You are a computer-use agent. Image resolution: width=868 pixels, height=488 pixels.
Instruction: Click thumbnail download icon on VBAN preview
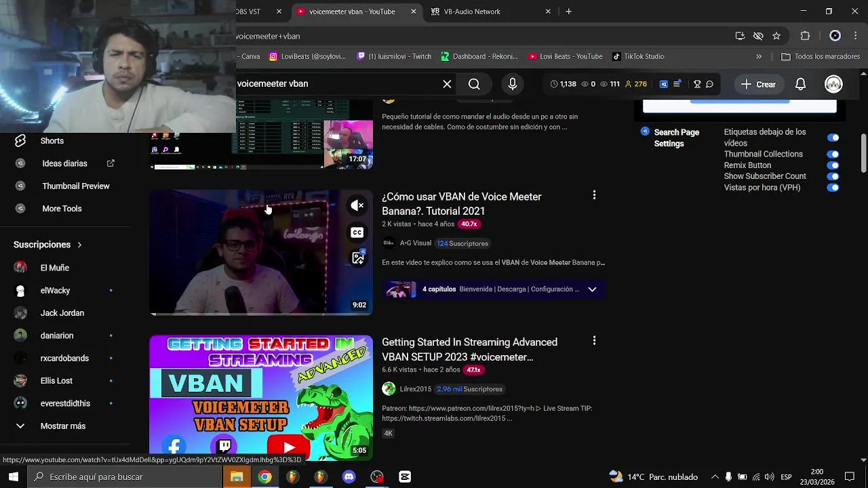(358, 258)
